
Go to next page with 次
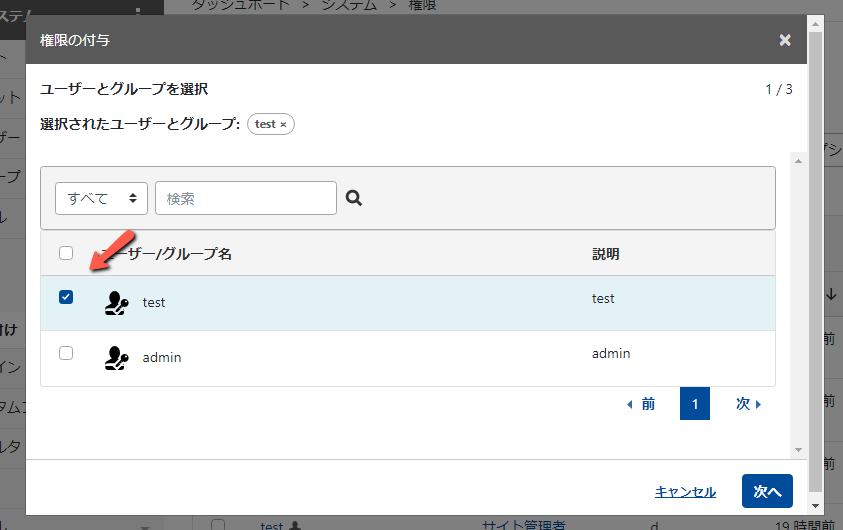pos(748,404)
